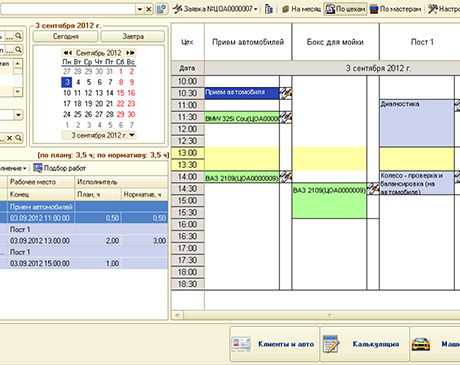
Task: Select September 3 in the calendar
Action: [x=67, y=82]
